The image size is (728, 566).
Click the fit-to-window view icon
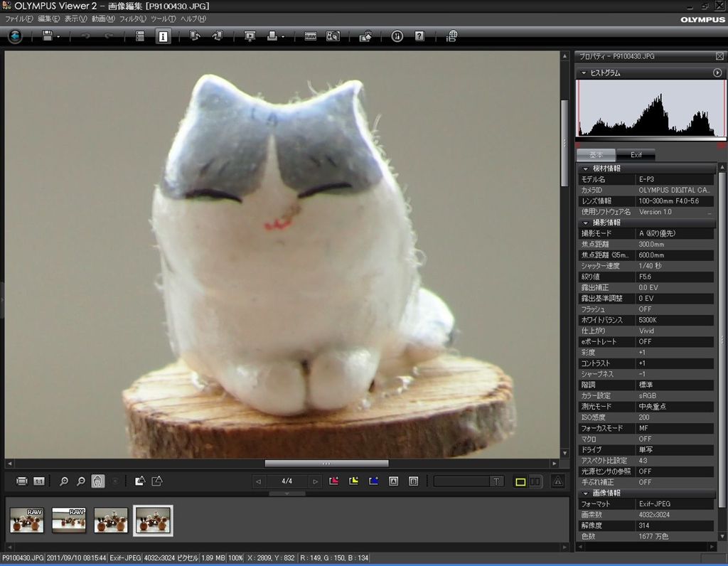coord(22,481)
